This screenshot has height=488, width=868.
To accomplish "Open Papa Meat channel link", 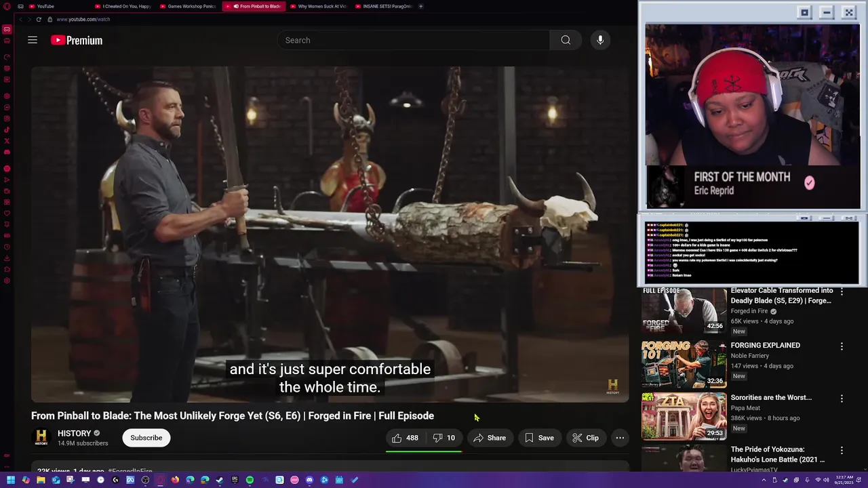I will tap(745, 408).
